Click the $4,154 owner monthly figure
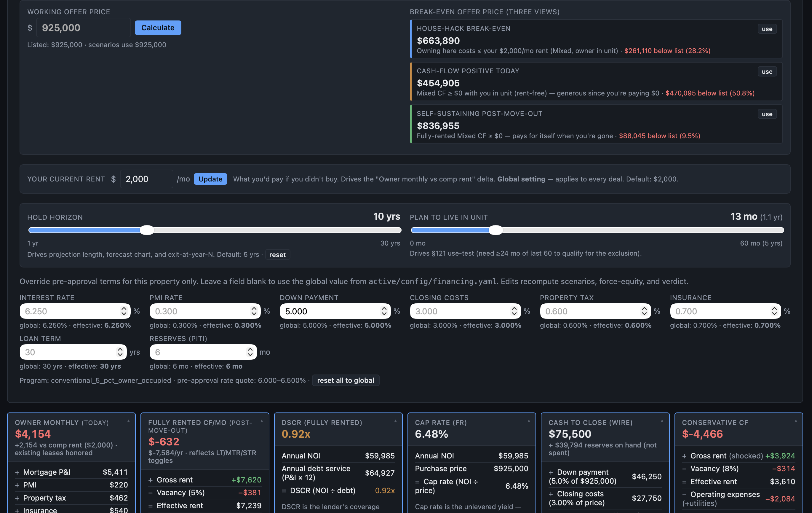This screenshot has width=812, height=513. tap(33, 434)
